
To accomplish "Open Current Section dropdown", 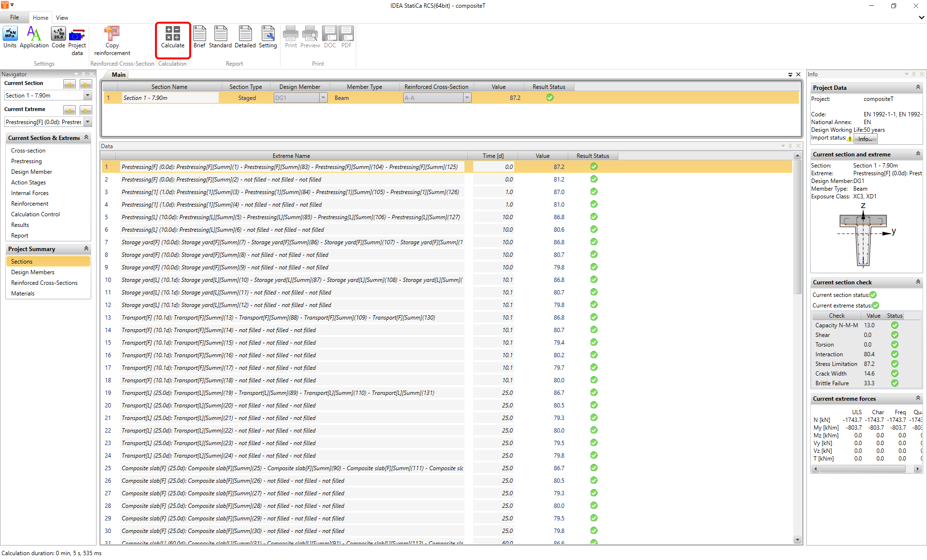I will pyautogui.click(x=88, y=96).
